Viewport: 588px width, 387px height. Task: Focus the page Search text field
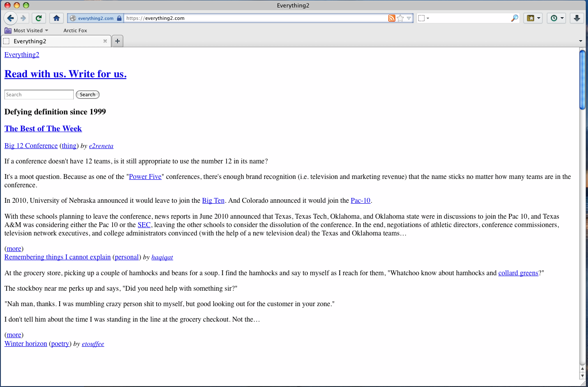(x=39, y=95)
